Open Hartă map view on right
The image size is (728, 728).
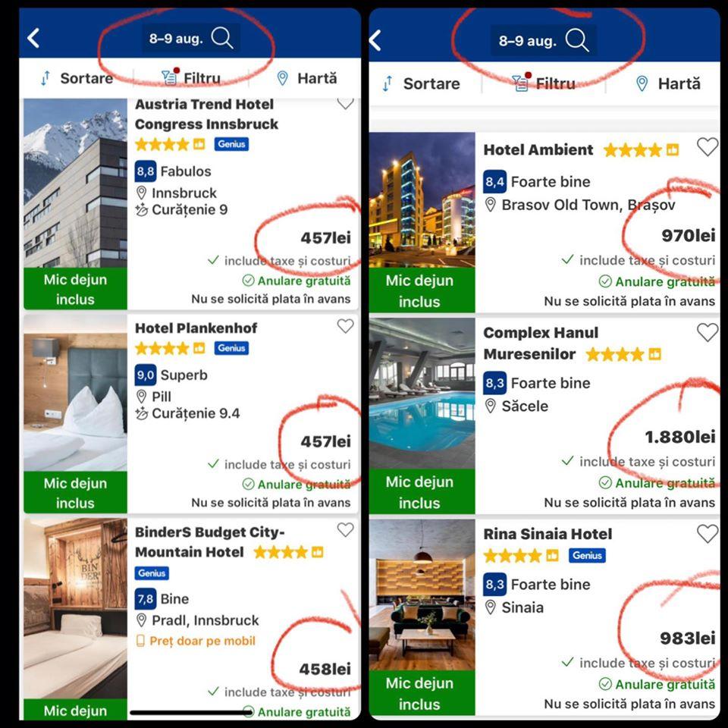pyautogui.click(x=667, y=83)
